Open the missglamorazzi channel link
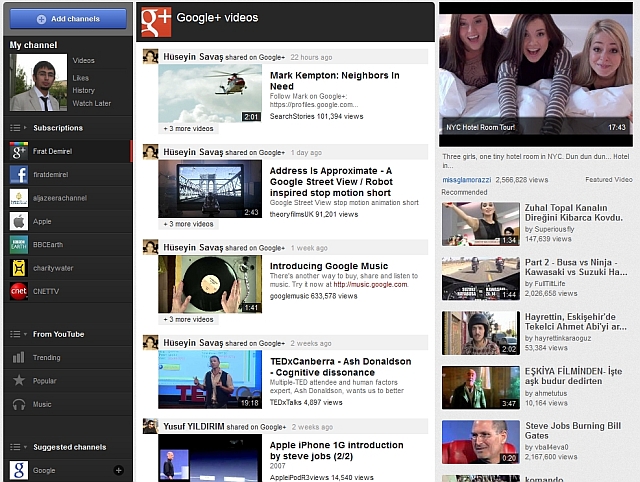 pos(467,180)
